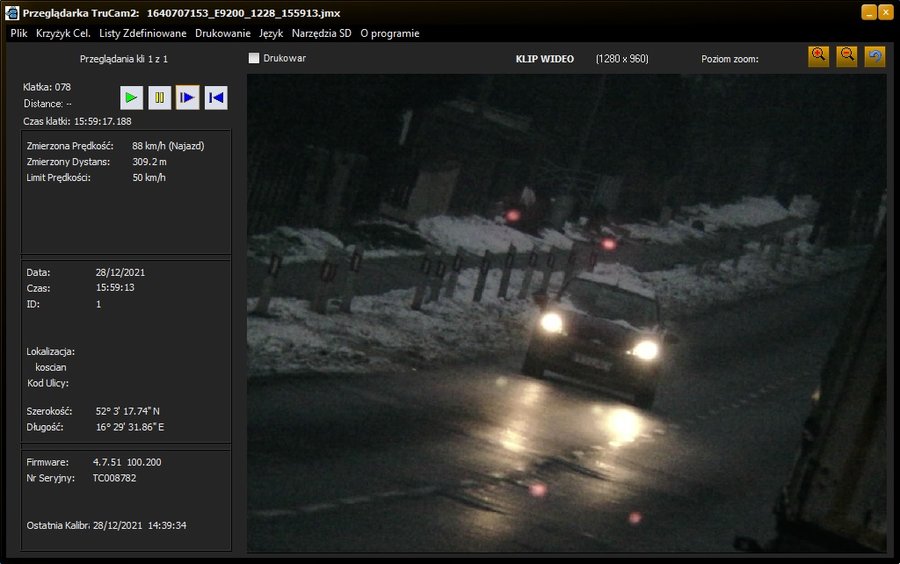Image resolution: width=900 pixels, height=564 pixels.
Task: Expand the Listy Zdefiniowane menu
Action: [142, 33]
